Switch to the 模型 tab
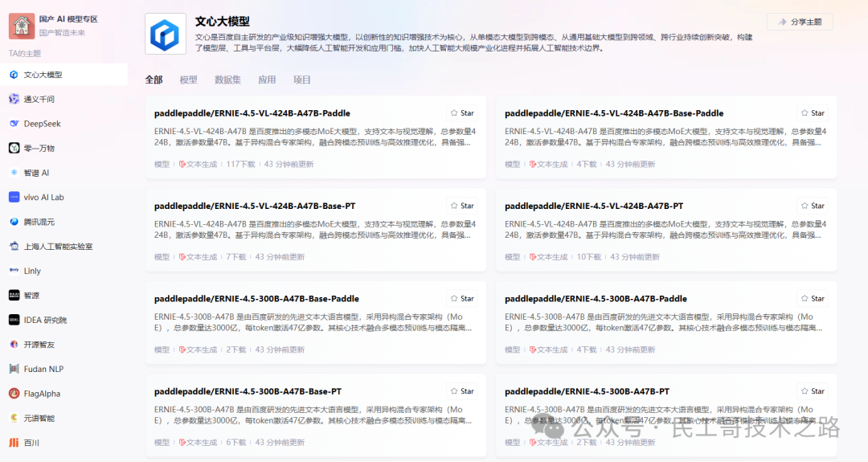This screenshot has width=868, height=462. [x=188, y=80]
